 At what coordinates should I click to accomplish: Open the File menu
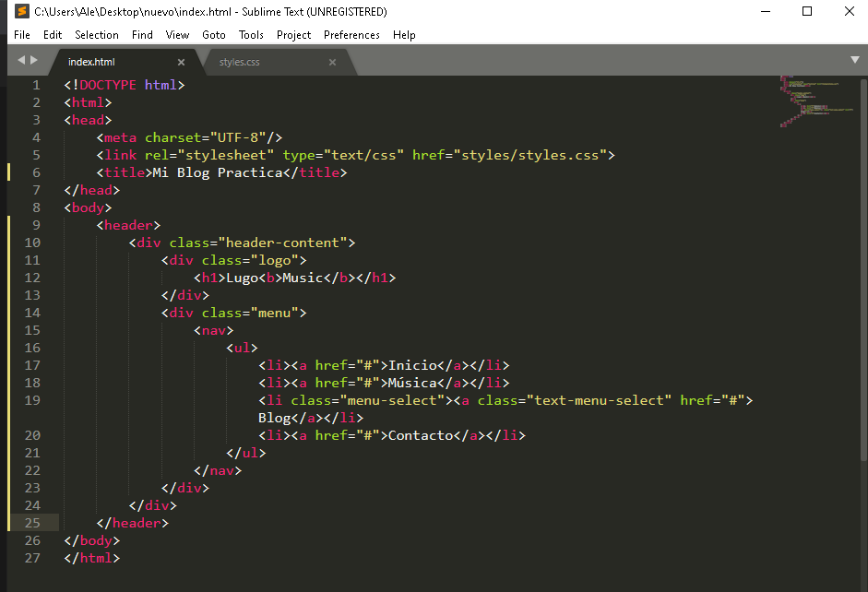22,35
